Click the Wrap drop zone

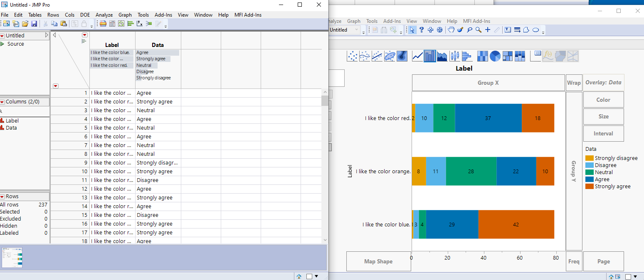574,82
